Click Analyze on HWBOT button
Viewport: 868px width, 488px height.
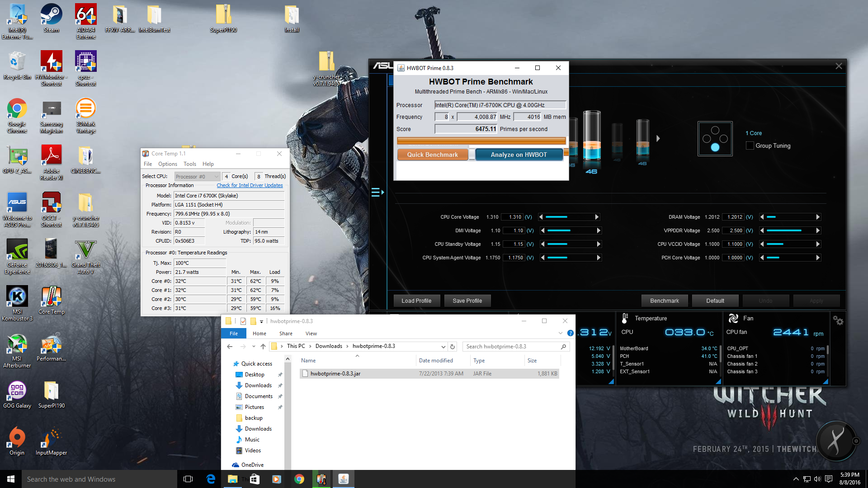pyautogui.click(x=519, y=155)
